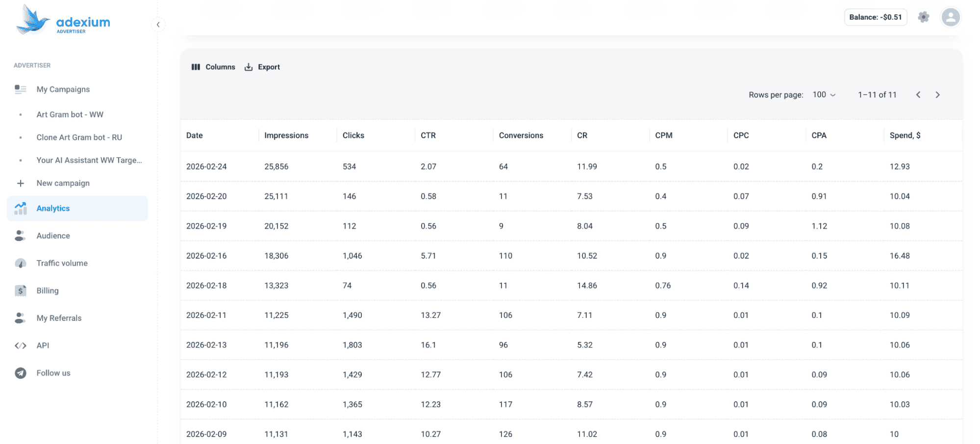Viewport: 980px width, 444px height.
Task: Open the Rows per page dropdown
Action: (x=824, y=95)
